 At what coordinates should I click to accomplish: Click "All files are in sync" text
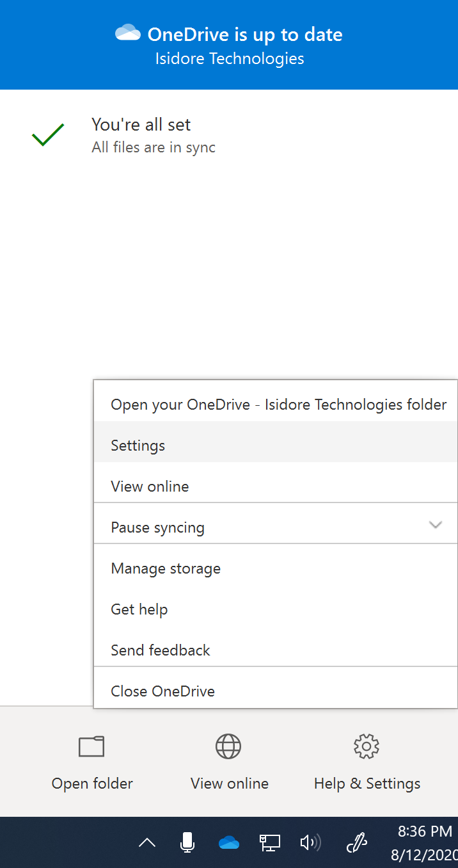(154, 147)
